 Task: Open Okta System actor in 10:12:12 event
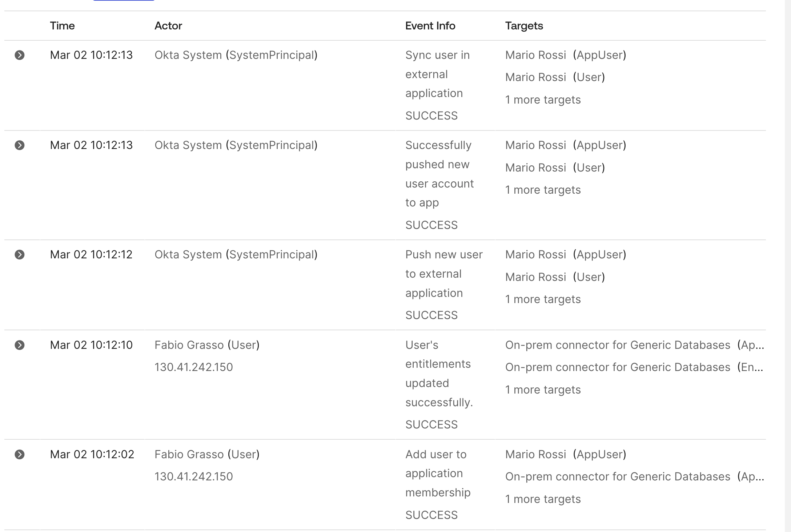[x=188, y=255]
